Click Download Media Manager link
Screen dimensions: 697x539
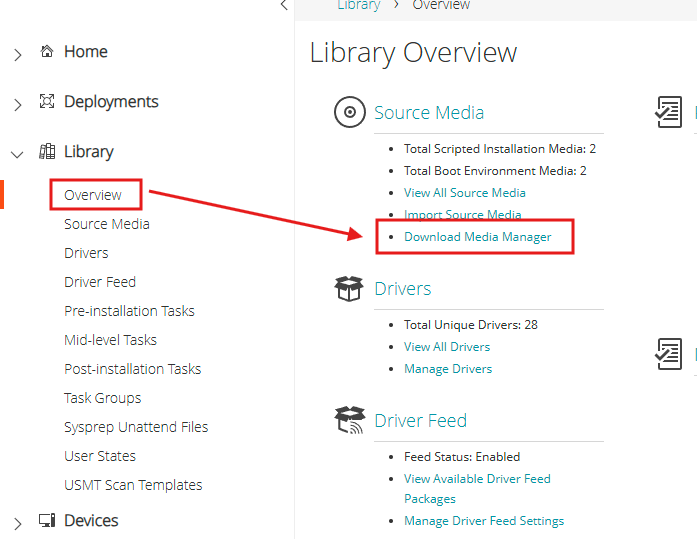click(x=477, y=237)
